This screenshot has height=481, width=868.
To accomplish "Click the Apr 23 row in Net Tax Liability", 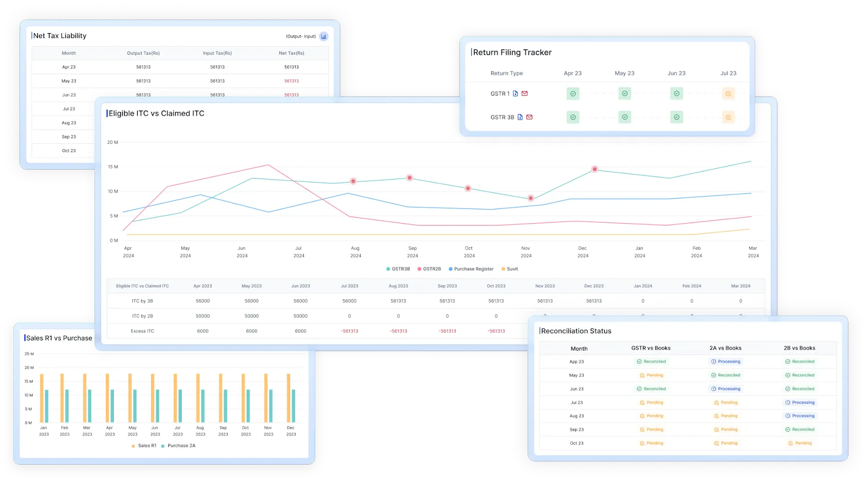I will pos(180,67).
